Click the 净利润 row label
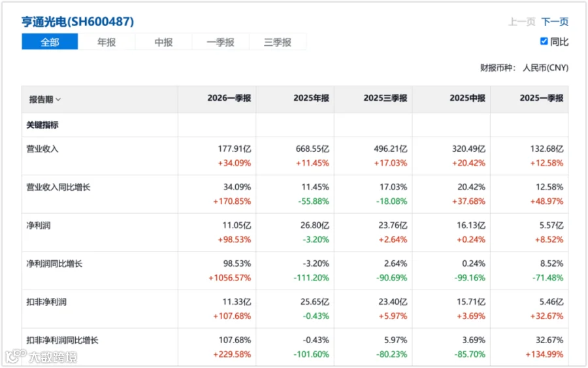The width and height of the screenshot is (588, 368). pos(39,226)
